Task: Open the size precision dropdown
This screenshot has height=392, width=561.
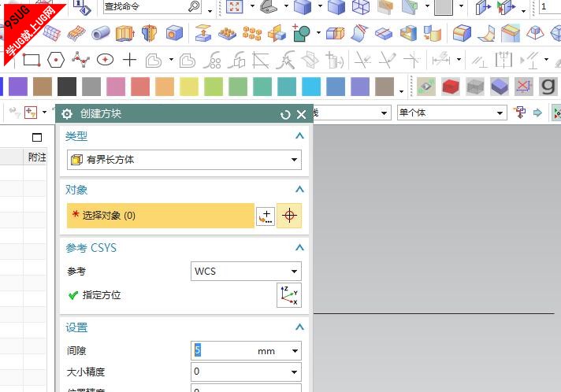Action: coord(294,372)
